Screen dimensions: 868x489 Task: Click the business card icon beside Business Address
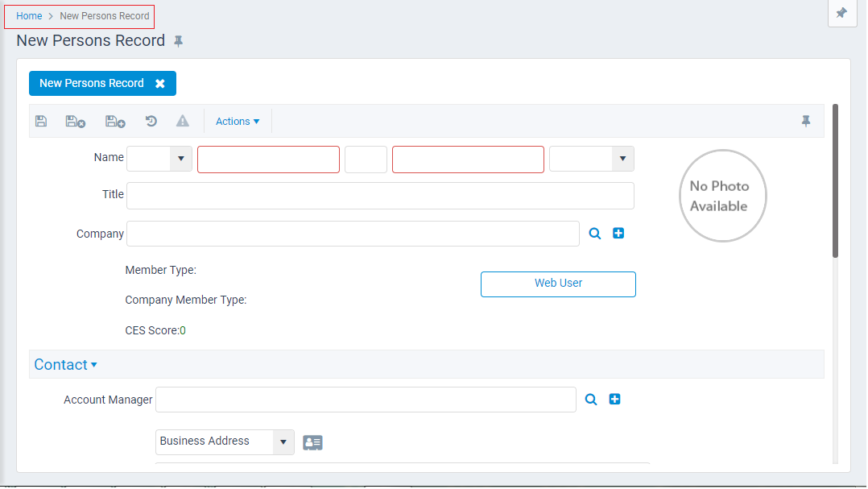coord(312,442)
